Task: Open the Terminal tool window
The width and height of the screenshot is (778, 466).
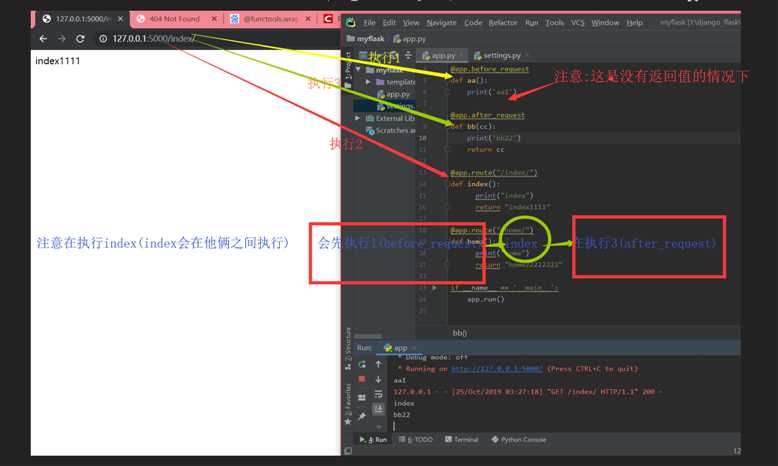Action: [x=462, y=440]
